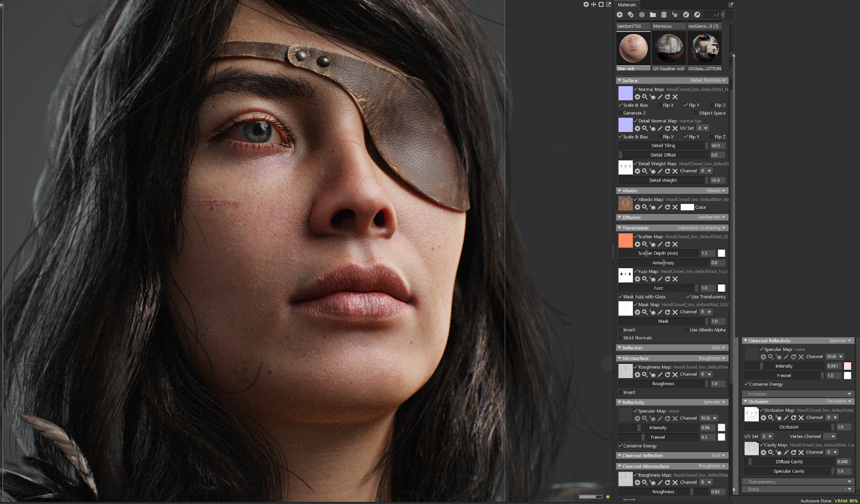Enable Generate Z checkbox

click(620, 113)
